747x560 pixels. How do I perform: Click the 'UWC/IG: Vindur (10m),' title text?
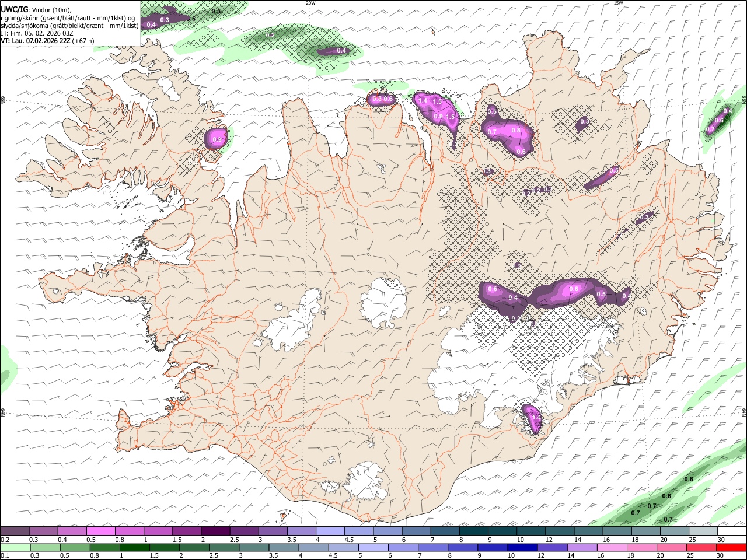tap(36, 10)
